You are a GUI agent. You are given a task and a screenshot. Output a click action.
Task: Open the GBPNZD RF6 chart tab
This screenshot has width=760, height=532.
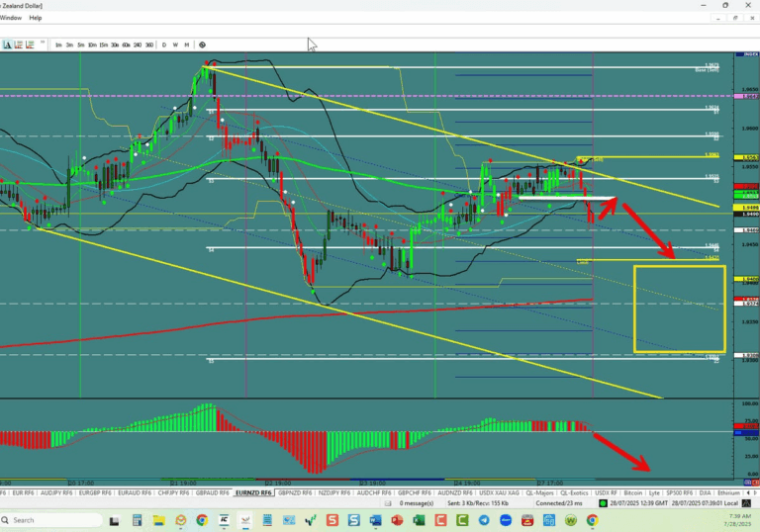pyautogui.click(x=295, y=492)
